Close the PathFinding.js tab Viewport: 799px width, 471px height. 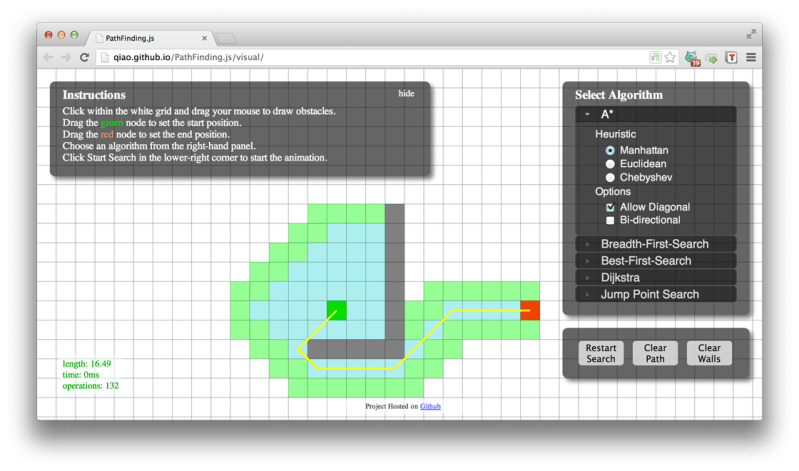pos(204,38)
